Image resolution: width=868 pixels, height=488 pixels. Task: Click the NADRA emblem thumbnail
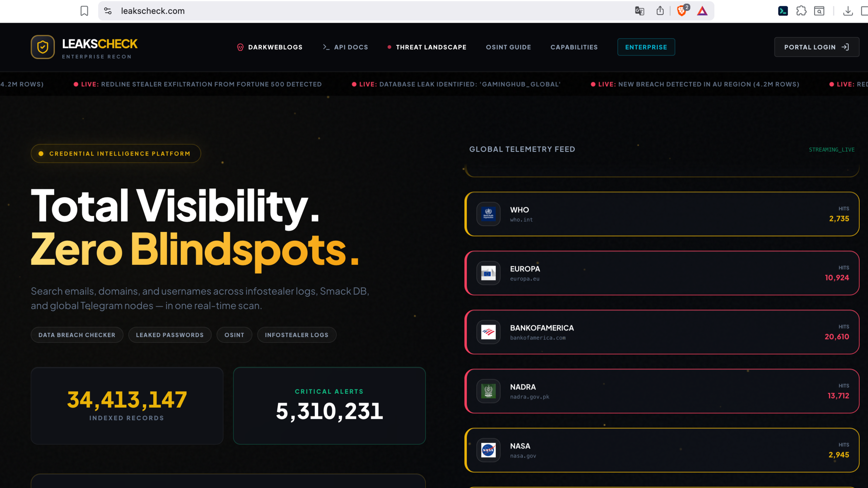[x=488, y=391]
